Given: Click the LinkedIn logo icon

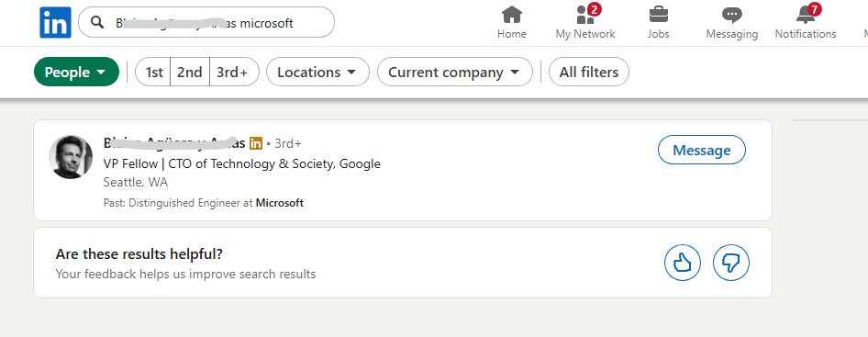Looking at the screenshot, I should (x=55, y=23).
